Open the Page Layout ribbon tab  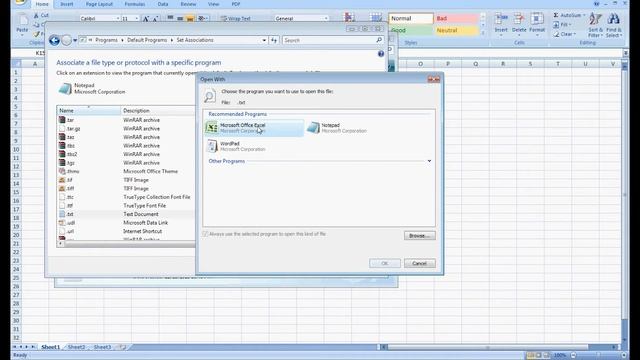[99, 4]
